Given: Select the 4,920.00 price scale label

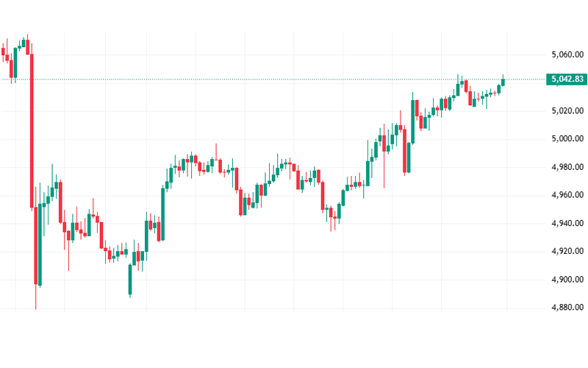Looking at the screenshot, I should point(567,251).
